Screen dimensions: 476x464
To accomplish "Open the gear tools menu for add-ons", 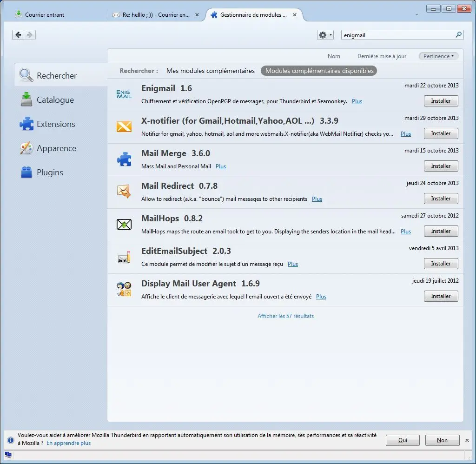I will (x=325, y=35).
